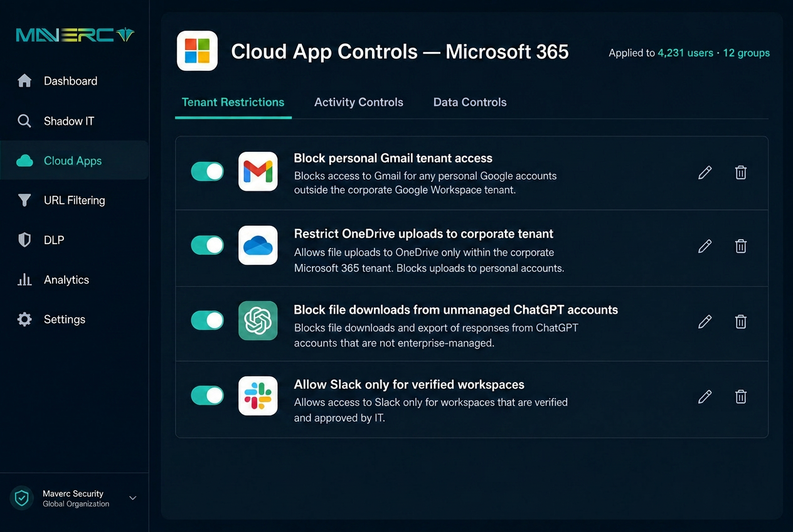Open the DLP section
Screen dimensions: 793x532
click(x=74, y=240)
